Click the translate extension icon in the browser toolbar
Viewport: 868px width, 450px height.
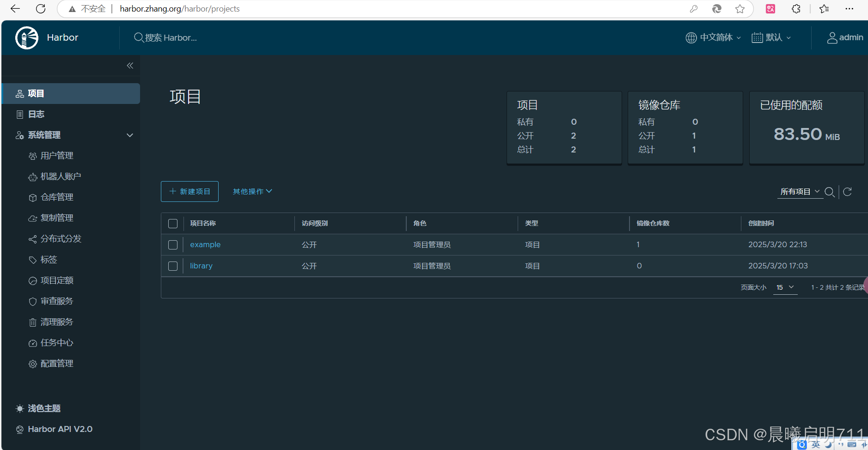click(x=770, y=9)
